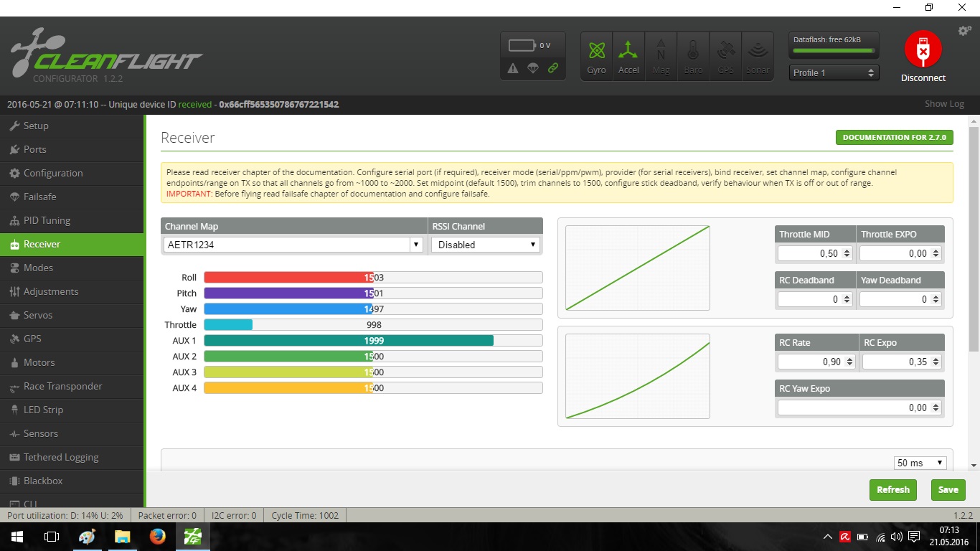The image size is (980, 551).
Task: Switch to the PID Tuning tab
Action: pos(47,220)
